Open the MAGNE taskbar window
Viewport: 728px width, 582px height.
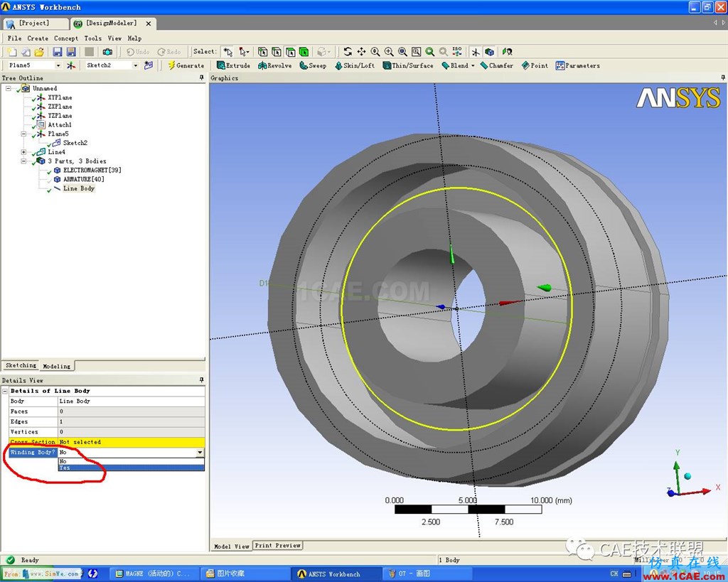pos(155,573)
